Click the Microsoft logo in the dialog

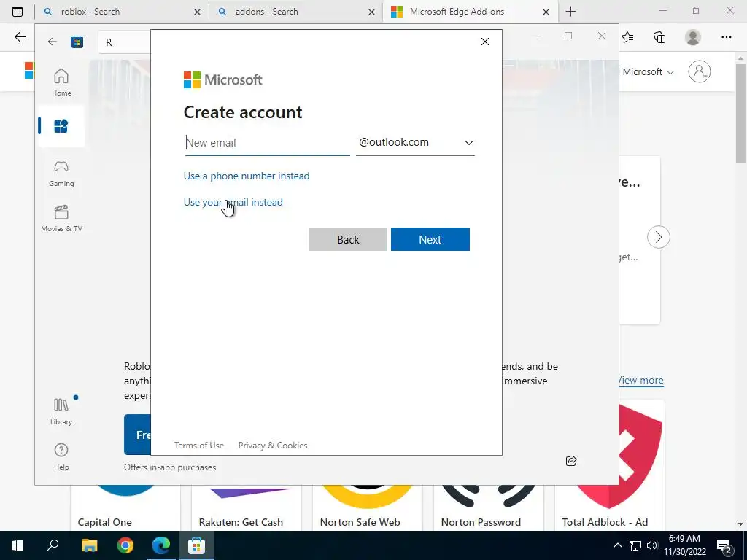tap(223, 79)
